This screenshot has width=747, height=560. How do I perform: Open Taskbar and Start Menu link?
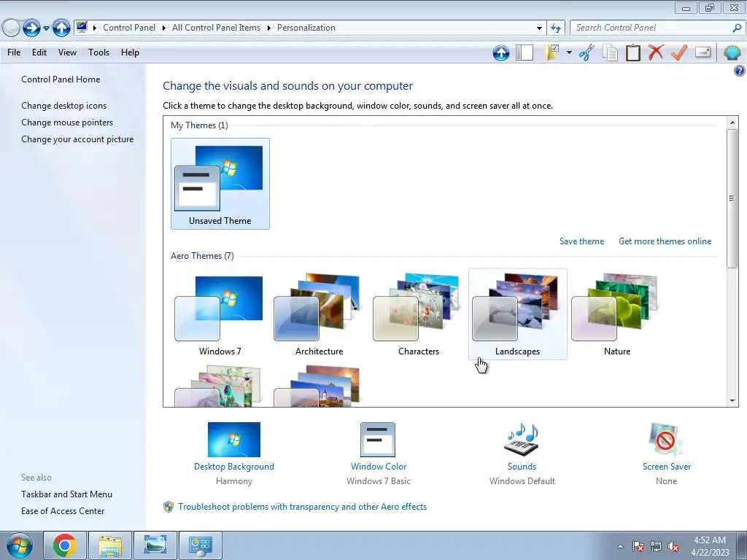coord(66,494)
